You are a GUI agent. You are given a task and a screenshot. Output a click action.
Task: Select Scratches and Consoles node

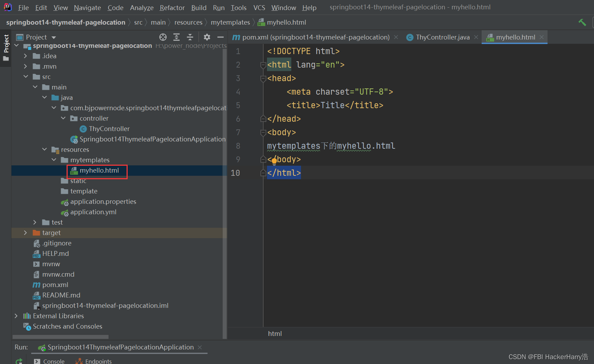click(x=67, y=326)
